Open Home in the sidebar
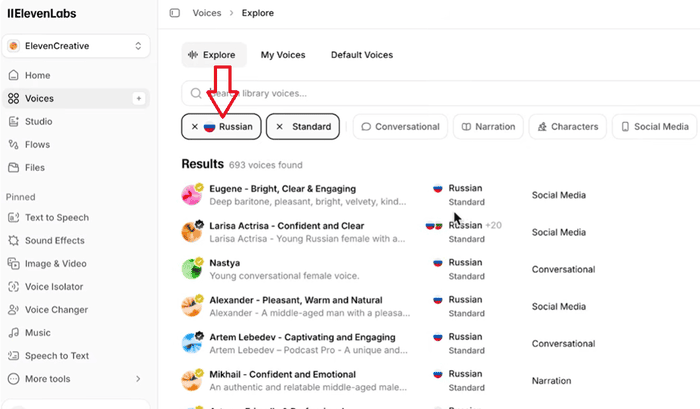Screen dimensions: 700x409 click(38, 75)
